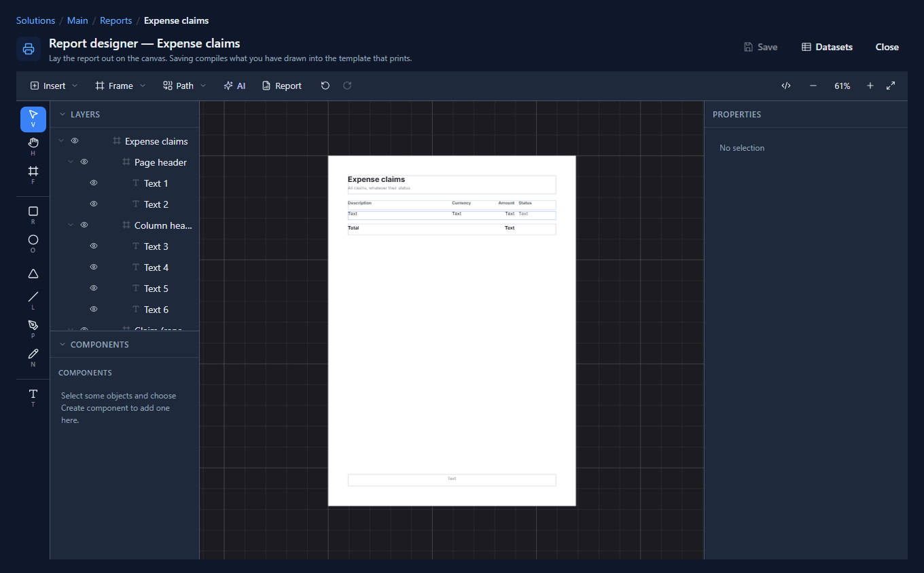Open the Insert dropdown menu

pyautogui.click(x=54, y=86)
